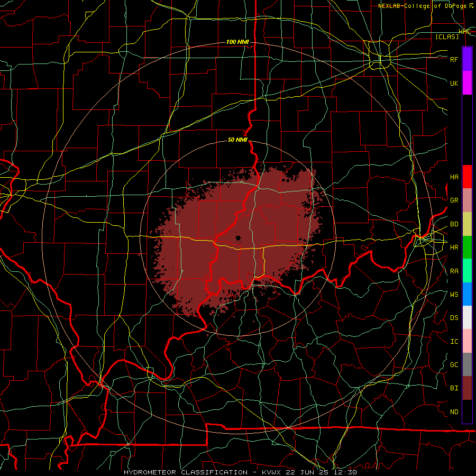Select the gray GC legend swatch
476x476 pixels.
coord(467,364)
